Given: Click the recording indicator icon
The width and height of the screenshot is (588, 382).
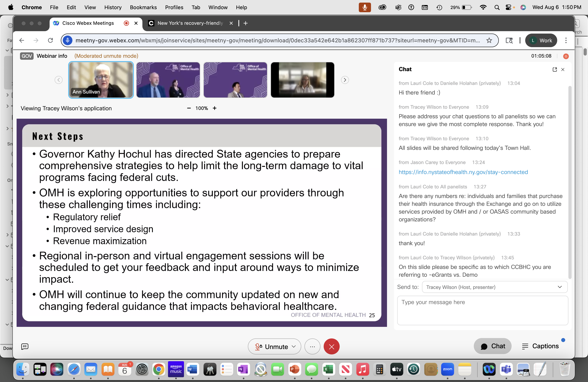Looking at the screenshot, I should click(566, 56).
